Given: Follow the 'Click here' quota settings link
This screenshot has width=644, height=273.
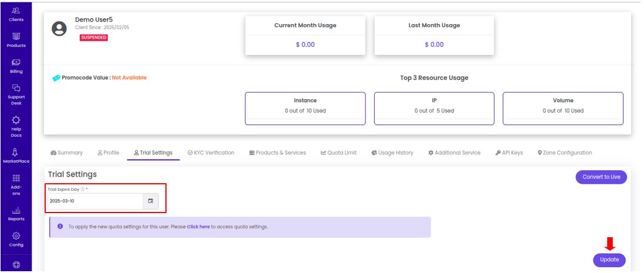Looking at the screenshot, I should tap(198, 227).
